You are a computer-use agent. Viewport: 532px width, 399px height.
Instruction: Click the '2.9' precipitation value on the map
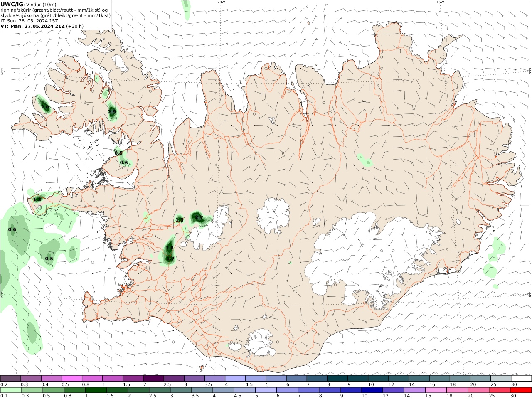(x=112, y=112)
